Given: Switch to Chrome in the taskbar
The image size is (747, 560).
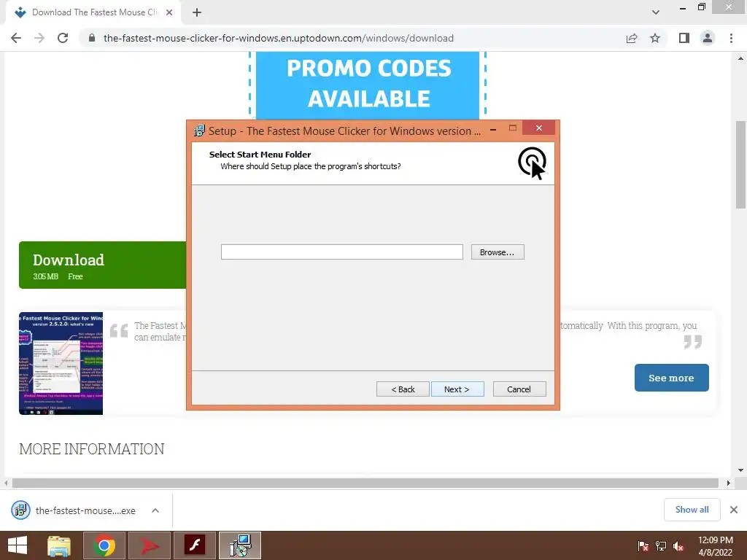Looking at the screenshot, I should click(x=104, y=545).
